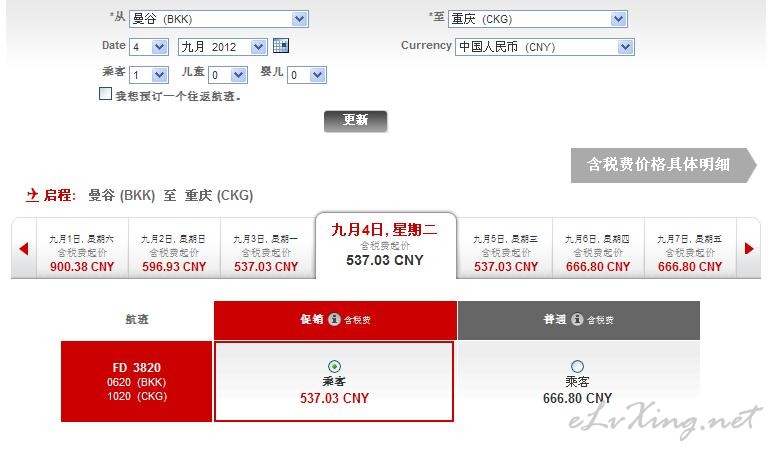The height and width of the screenshot is (453, 773).
Task: Open the adult passenger count dropdown
Action: (149, 75)
